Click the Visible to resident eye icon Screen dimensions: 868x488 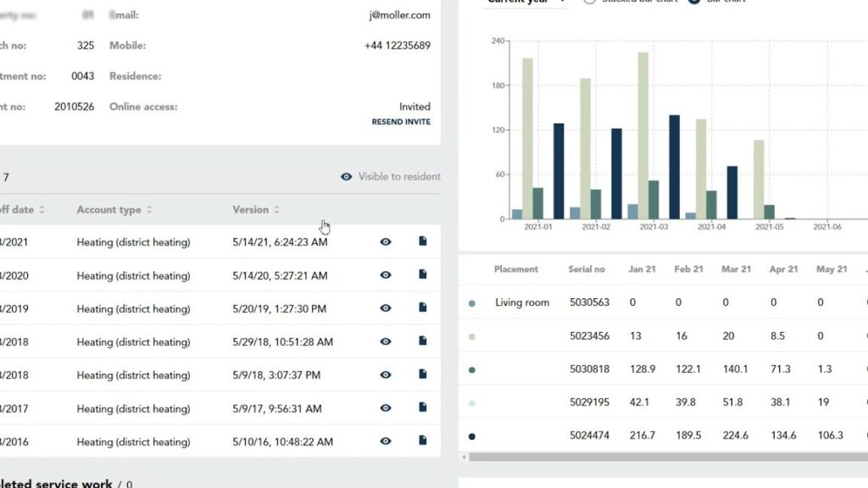[x=346, y=177]
